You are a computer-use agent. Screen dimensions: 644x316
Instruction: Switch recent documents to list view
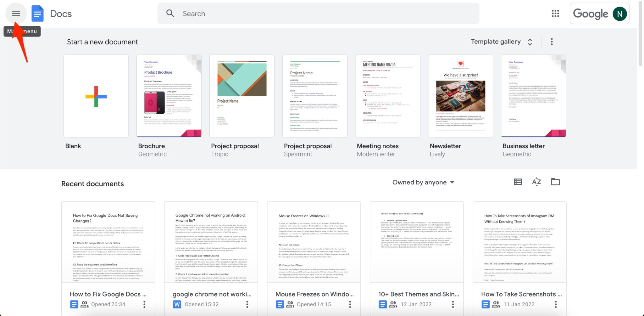pos(518,182)
